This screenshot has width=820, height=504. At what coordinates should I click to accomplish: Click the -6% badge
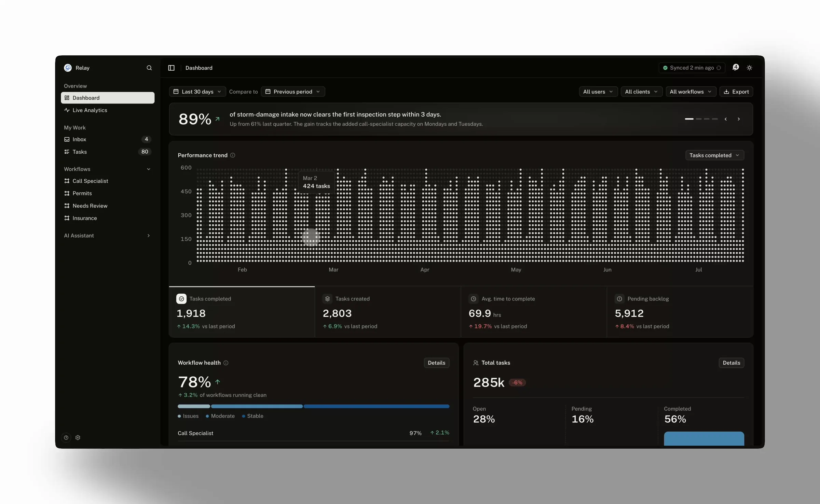pyautogui.click(x=517, y=382)
